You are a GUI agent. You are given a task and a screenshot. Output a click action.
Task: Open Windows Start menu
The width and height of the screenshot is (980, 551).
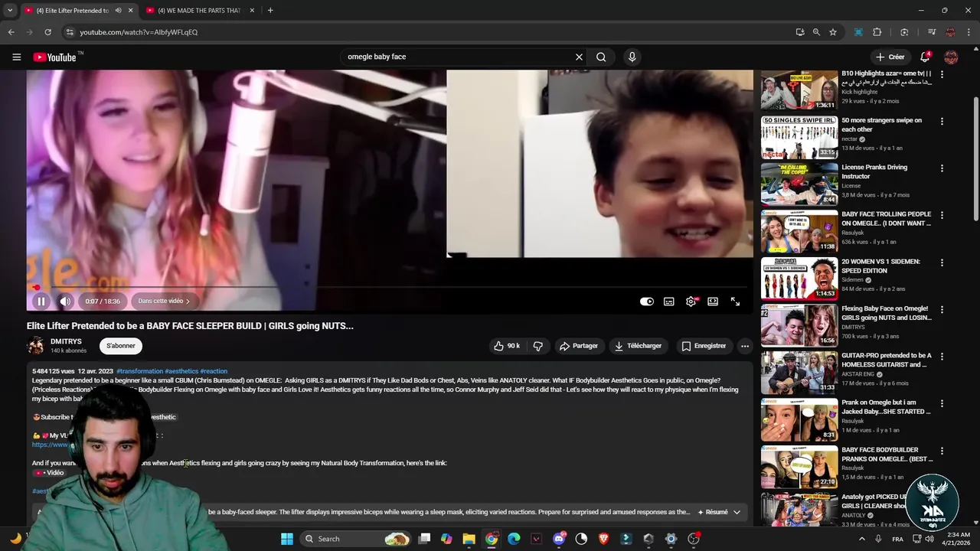tap(287, 539)
